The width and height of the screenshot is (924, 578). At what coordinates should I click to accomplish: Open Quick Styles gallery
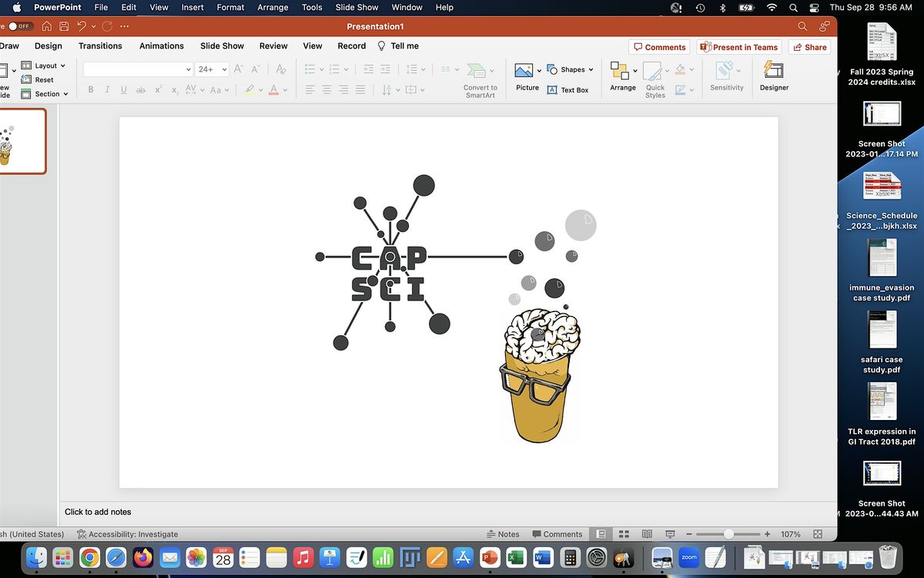655,80
